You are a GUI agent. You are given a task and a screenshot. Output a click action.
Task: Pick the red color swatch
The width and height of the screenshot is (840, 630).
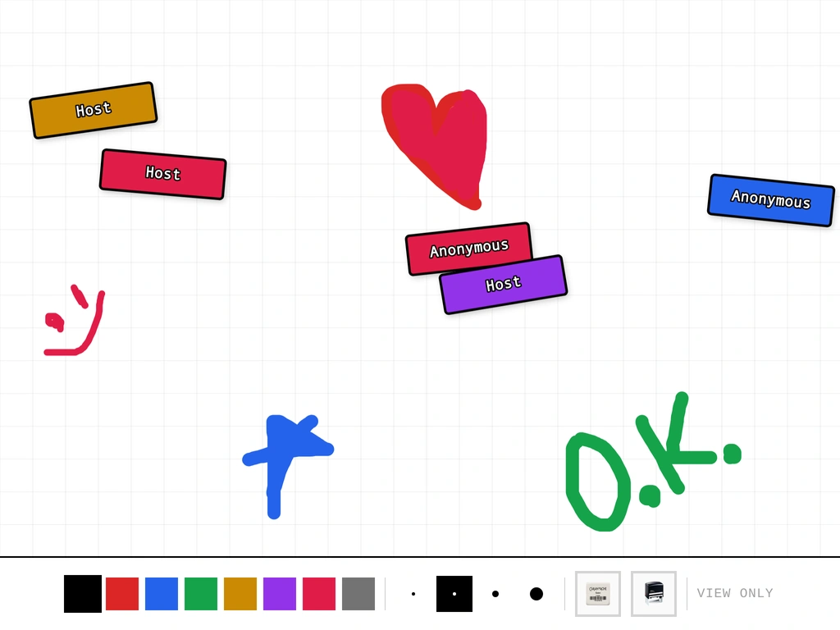122,594
